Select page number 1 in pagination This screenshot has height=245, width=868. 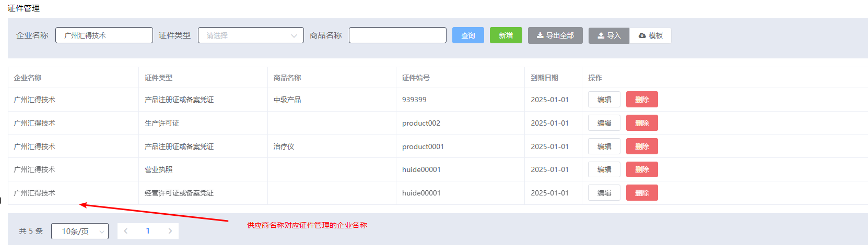click(148, 231)
